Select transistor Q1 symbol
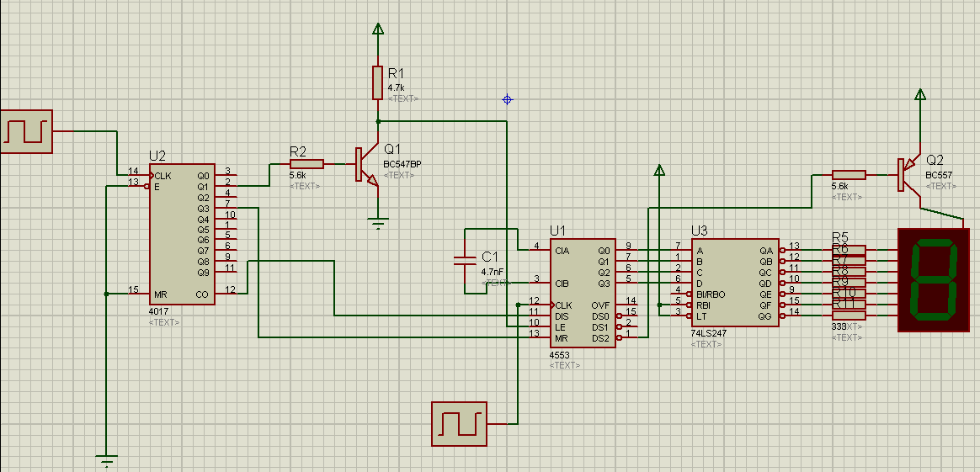Image resolution: width=980 pixels, height=472 pixels. (367, 165)
